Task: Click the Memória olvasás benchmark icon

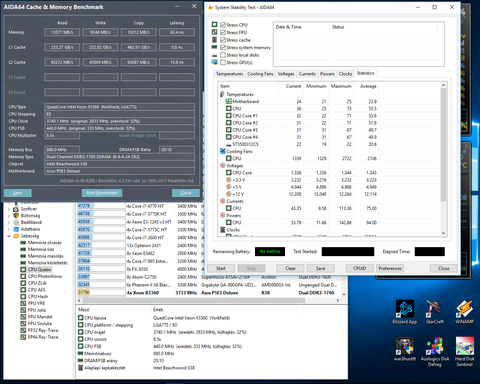Action: pos(23,243)
